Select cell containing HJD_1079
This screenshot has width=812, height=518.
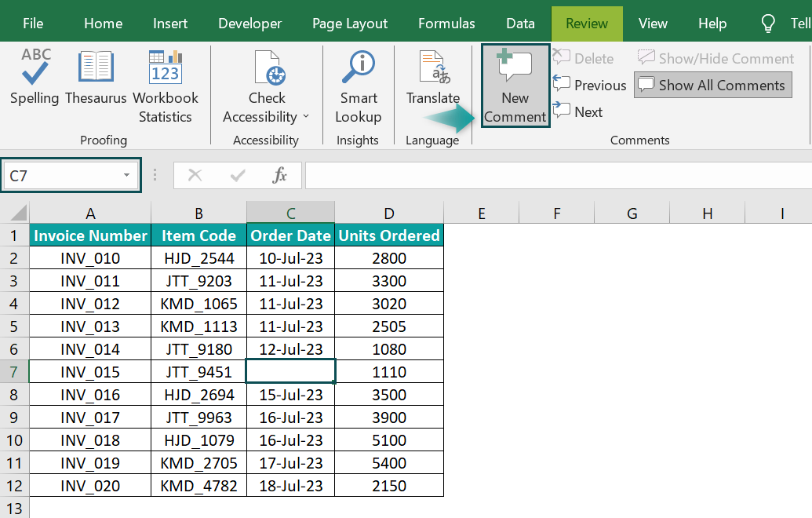click(198, 440)
